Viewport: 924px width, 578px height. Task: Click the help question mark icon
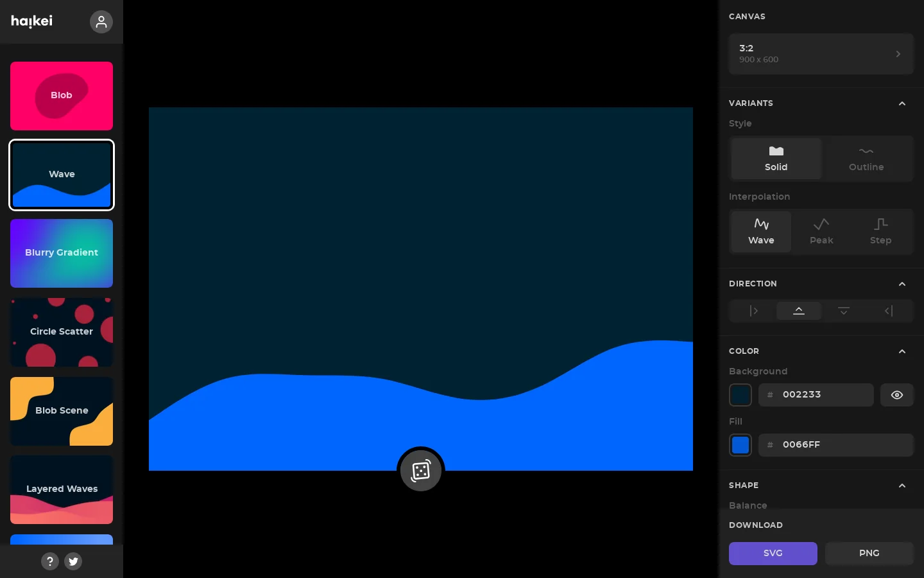[50, 561]
